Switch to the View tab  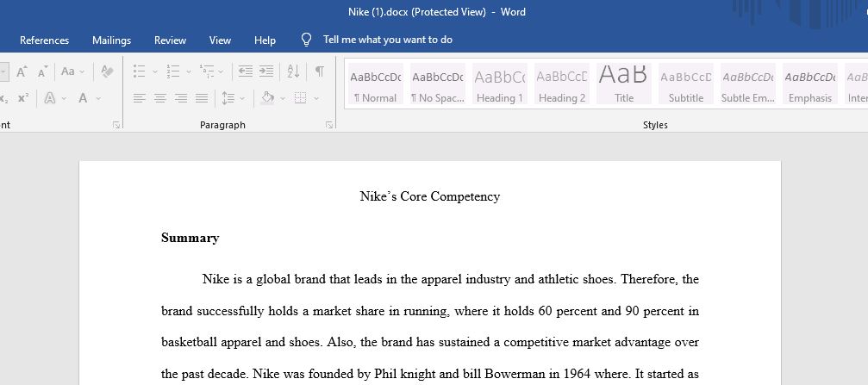(220, 40)
